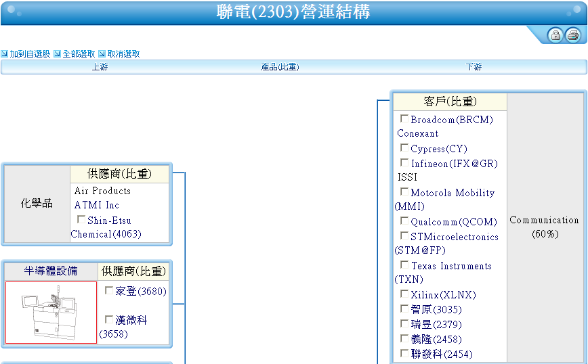The height and width of the screenshot is (364, 588).
Task: Check the 瑞昱(2379) checkbox
Action: [404, 323]
